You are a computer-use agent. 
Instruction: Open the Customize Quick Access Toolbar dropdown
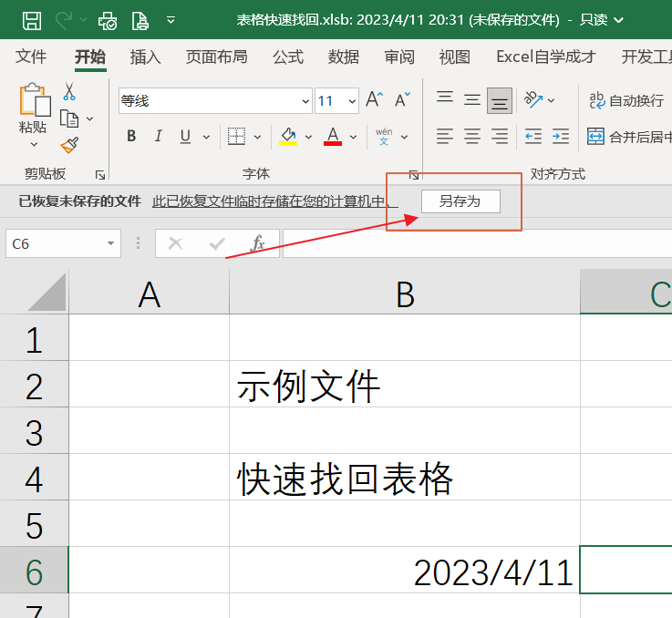tap(171, 20)
